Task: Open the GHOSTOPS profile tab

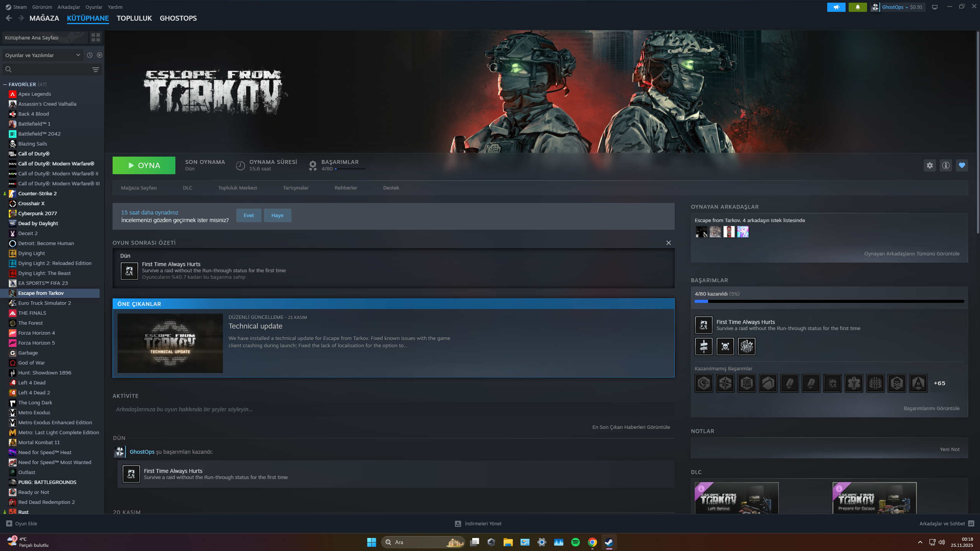Action: tap(178, 18)
